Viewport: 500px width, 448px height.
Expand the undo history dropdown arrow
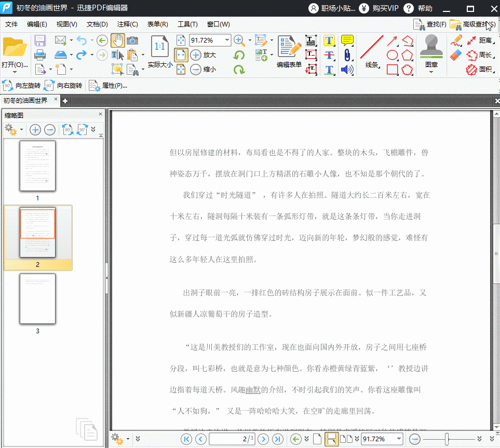tap(92, 40)
